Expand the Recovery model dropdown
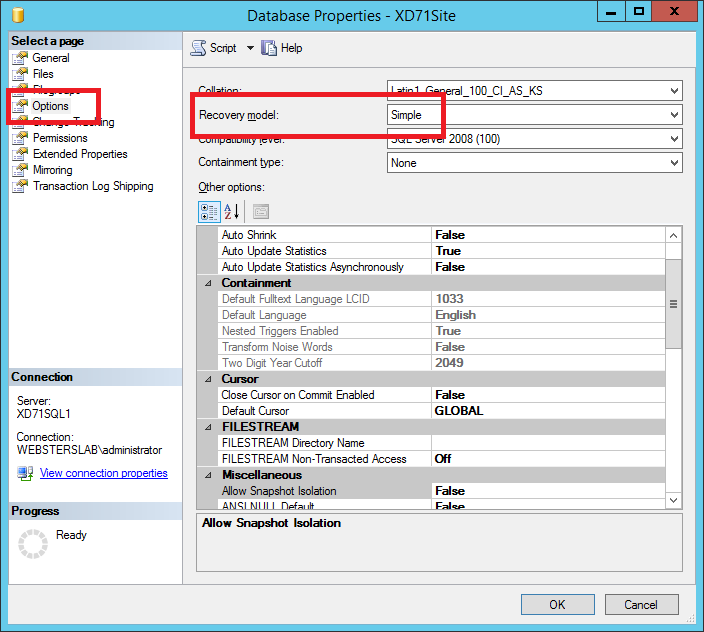Viewport: 704px width, 632px height. (x=674, y=115)
